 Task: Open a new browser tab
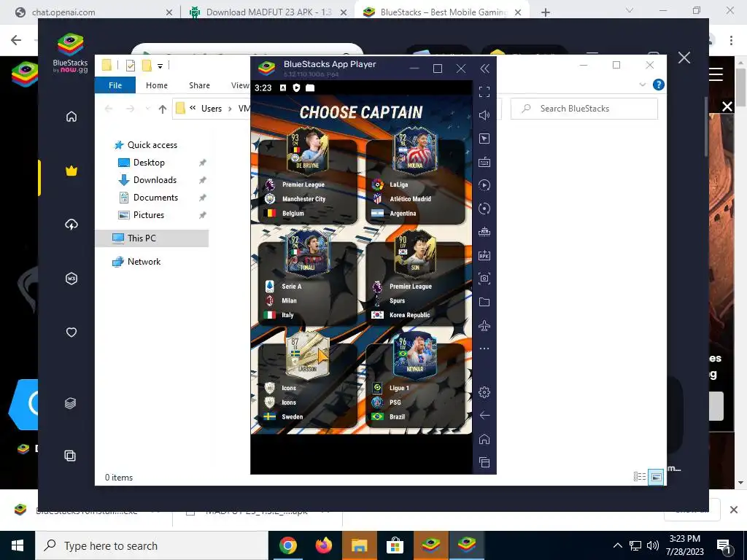546,12
